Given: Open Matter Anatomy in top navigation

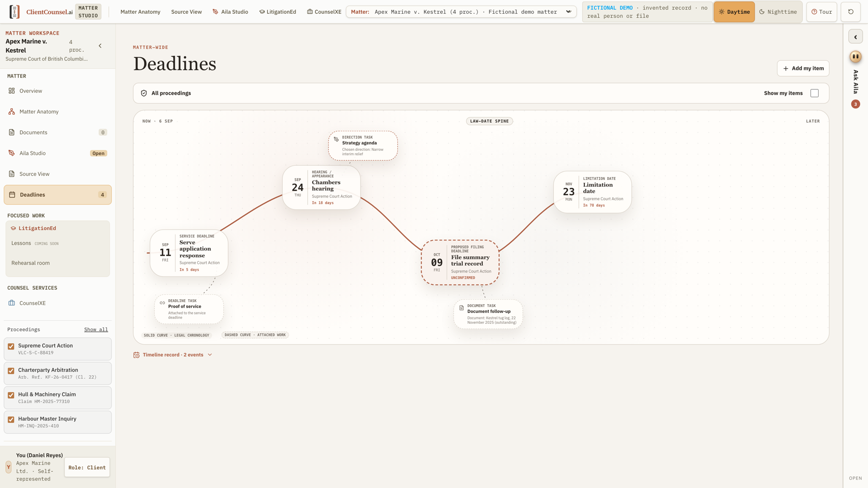Looking at the screenshot, I should pyautogui.click(x=140, y=12).
